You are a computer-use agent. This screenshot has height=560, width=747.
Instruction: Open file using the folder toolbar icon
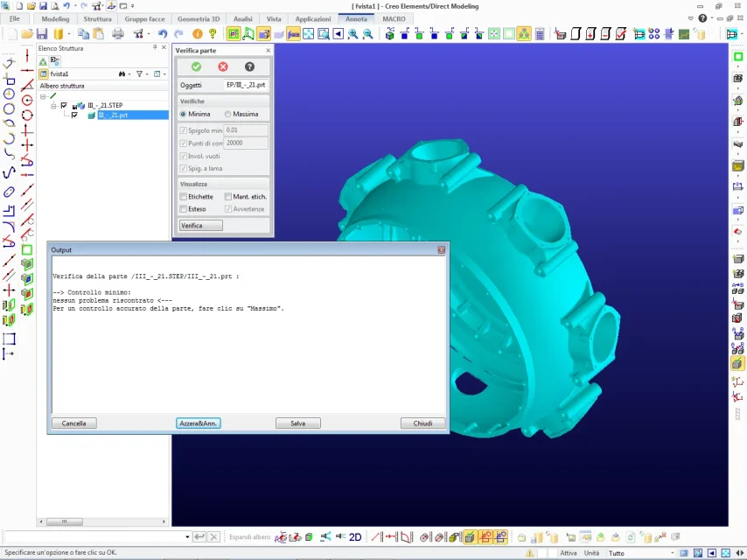click(26, 34)
